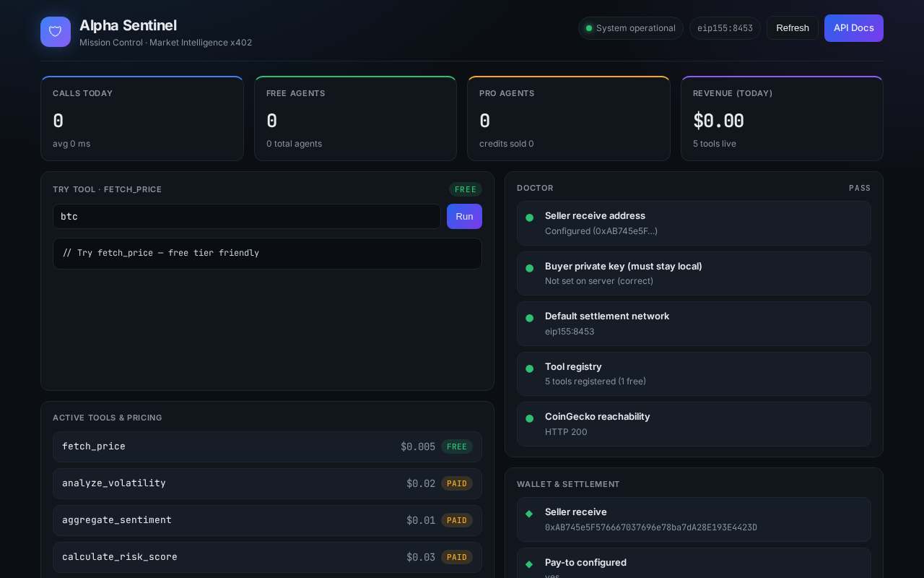Select the Revenue (Today) stat card
This screenshot has height=578, width=924.
pyautogui.click(x=782, y=118)
